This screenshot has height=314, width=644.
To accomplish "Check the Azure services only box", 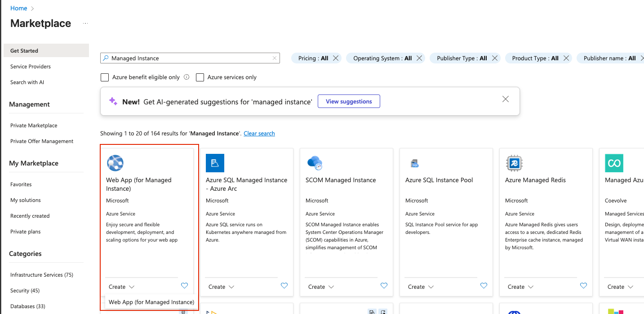I will coord(200,77).
